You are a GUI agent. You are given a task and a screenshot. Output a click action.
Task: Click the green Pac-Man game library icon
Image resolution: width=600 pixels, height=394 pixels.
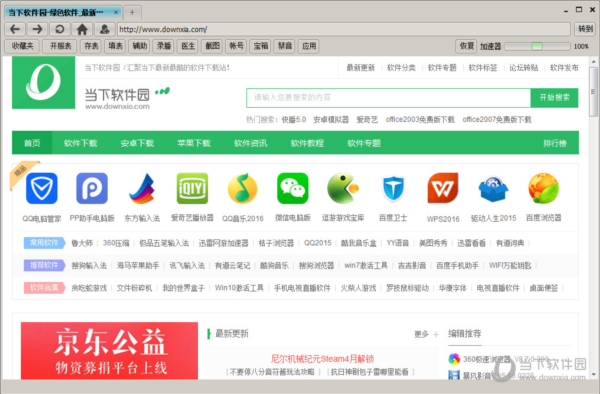click(343, 188)
